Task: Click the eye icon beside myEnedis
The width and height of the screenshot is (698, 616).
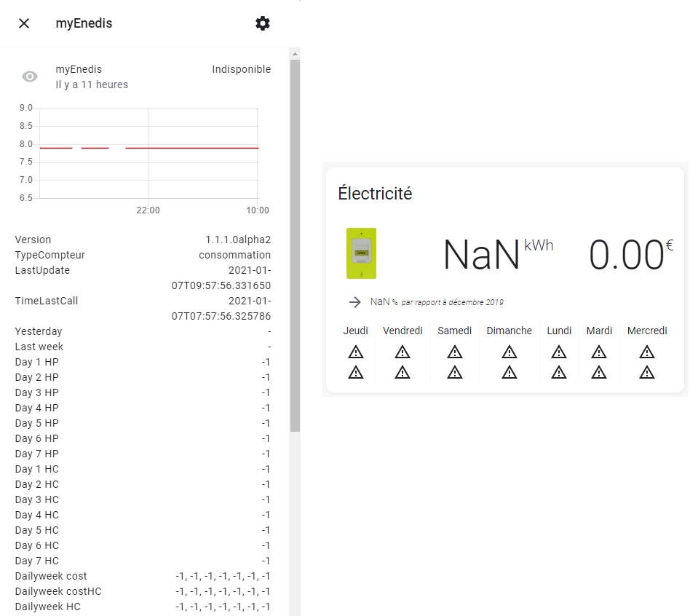Action: point(30,76)
